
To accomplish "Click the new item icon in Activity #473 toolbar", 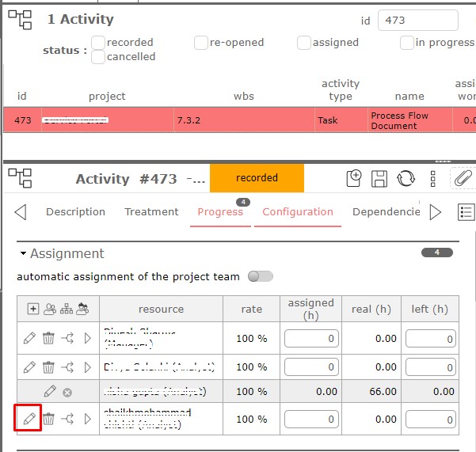I will pyautogui.click(x=354, y=178).
